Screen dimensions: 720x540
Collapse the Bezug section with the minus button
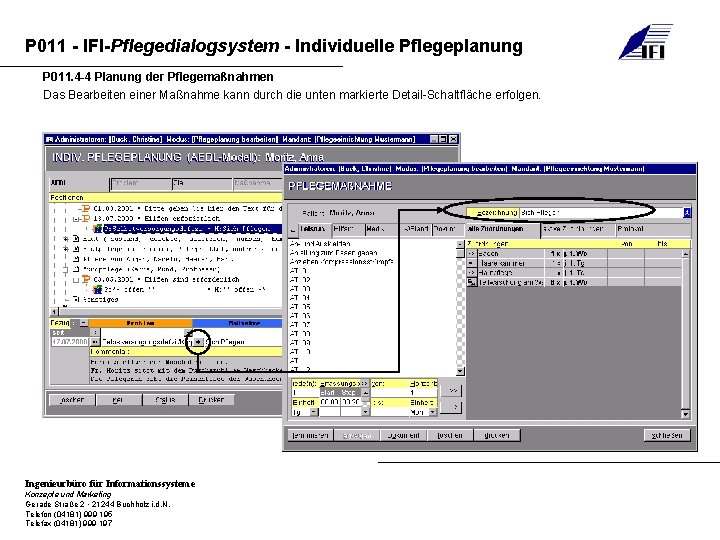[84, 323]
